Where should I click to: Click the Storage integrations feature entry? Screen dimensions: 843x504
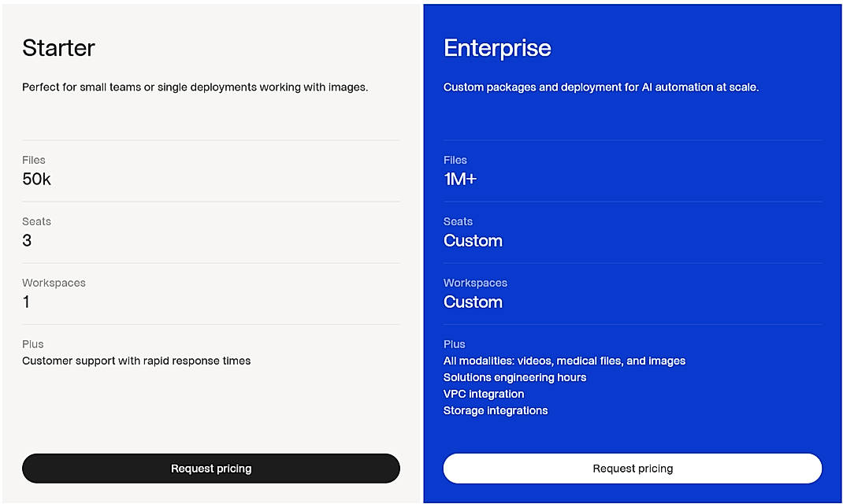click(496, 410)
